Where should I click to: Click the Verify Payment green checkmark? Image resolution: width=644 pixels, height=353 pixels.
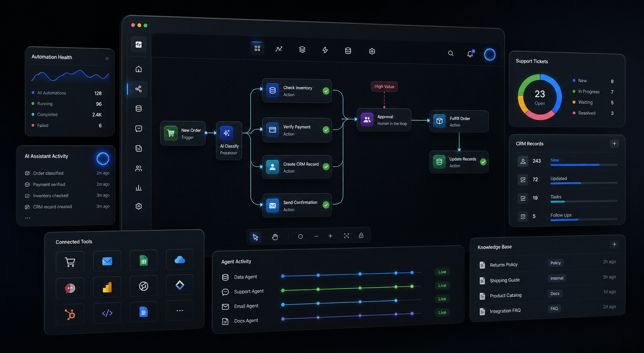(326, 130)
